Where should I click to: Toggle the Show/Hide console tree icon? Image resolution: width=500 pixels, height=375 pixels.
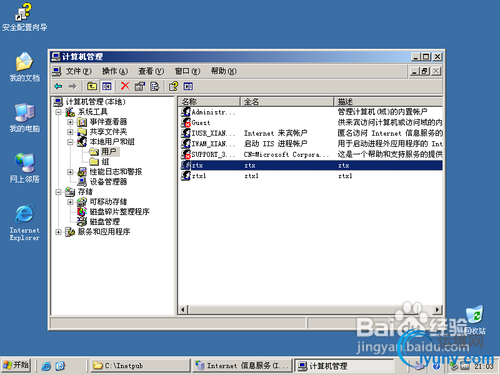[107, 86]
